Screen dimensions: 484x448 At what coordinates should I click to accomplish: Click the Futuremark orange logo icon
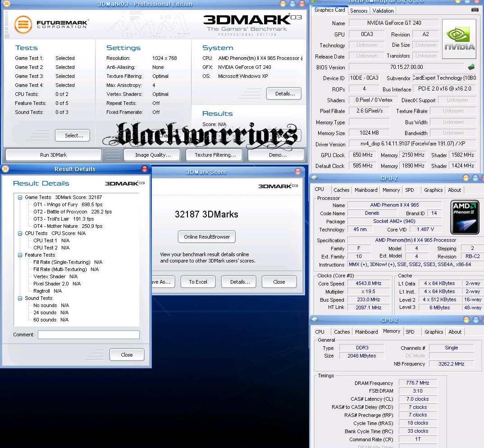[23, 24]
